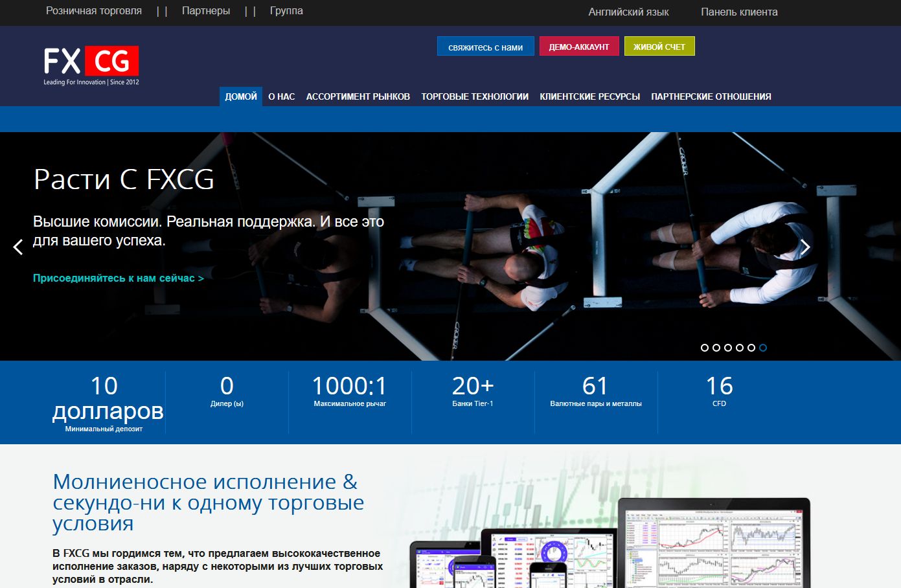Click the right carousel arrow
Image resolution: width=901 pixels, height=588 pixels.
pyautogui.click(x=805, y=247)
